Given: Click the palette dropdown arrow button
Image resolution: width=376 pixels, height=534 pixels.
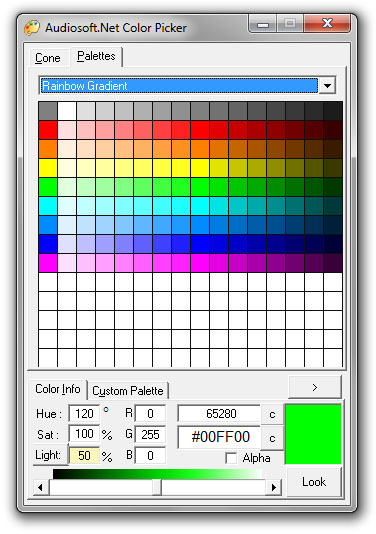Looking at the screenshot, I should pyautogui.click(x=327, y=85).
